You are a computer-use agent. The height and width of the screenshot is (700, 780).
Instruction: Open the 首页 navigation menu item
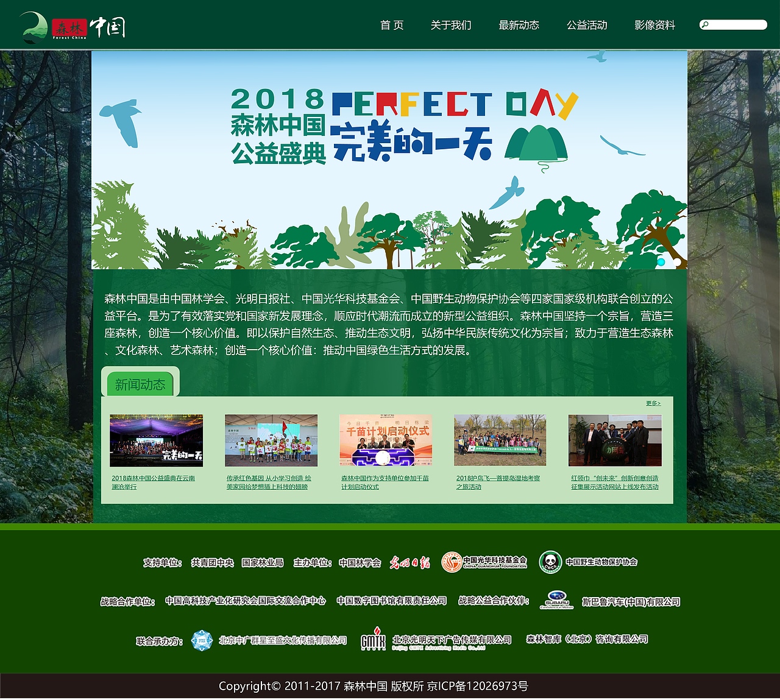(391, 26)
